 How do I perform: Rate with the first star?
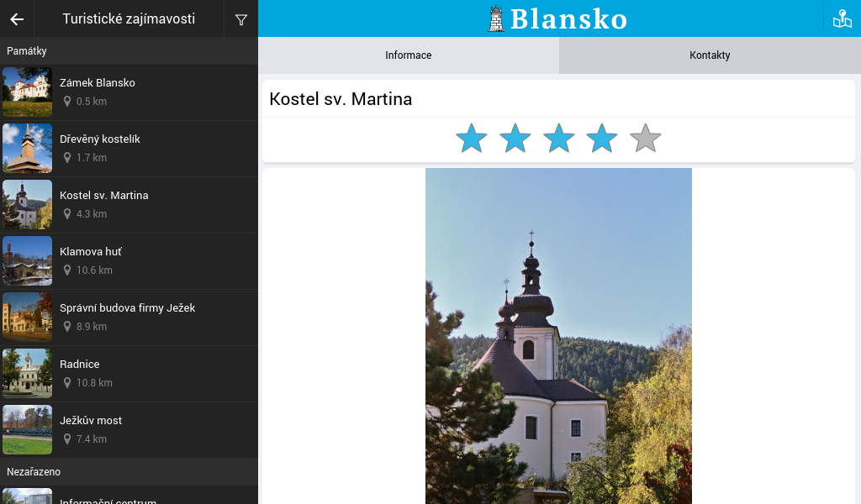[472, 138]
